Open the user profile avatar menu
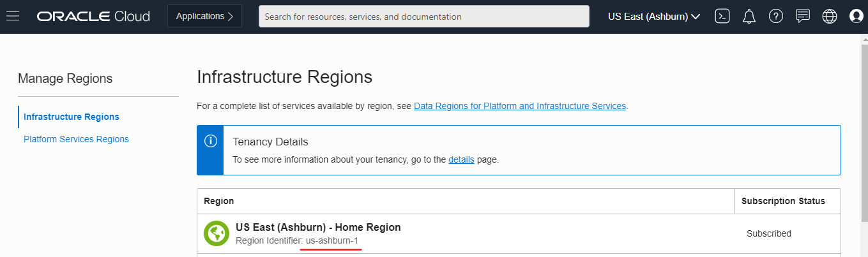The image size is (868, 257). (x=857, y=17)
